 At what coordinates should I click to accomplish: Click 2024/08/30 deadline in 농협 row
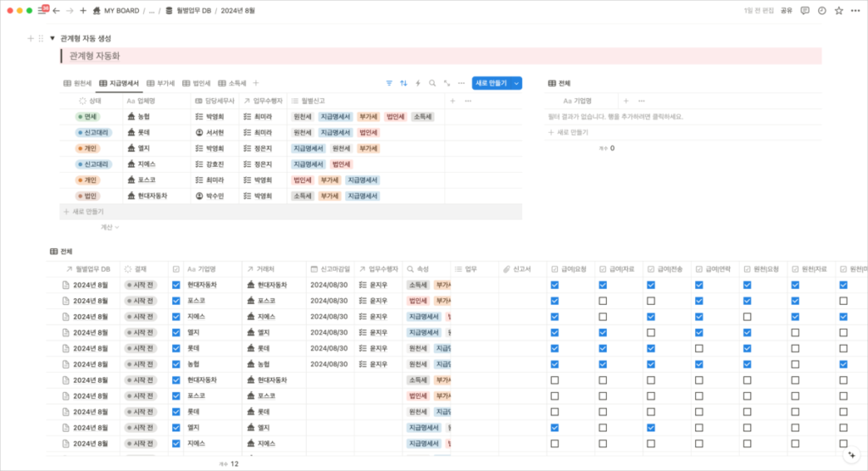click(x=329, y=364)
